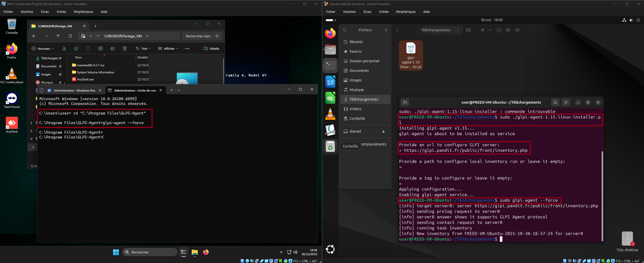Viewport: 644px width, 263px height.
Task: Open AnyDesk shortcut on Windows desktop
Action: click(x=12, y=125)
